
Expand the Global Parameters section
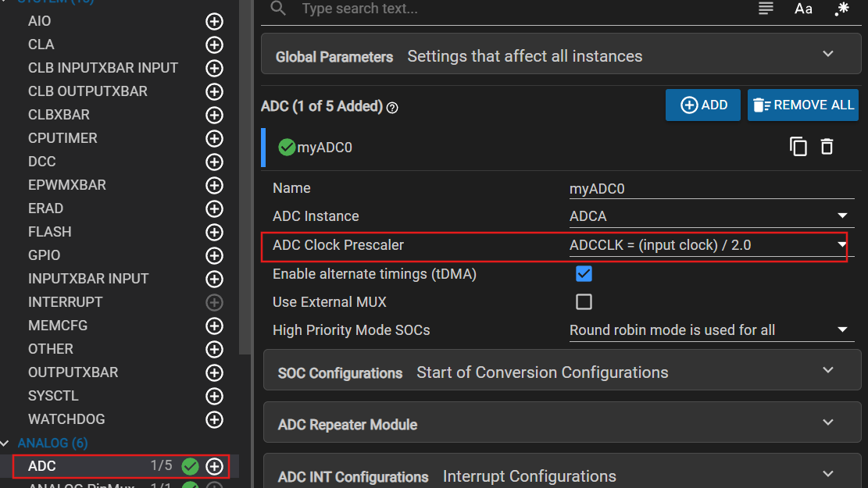click(x=561, y=55)
